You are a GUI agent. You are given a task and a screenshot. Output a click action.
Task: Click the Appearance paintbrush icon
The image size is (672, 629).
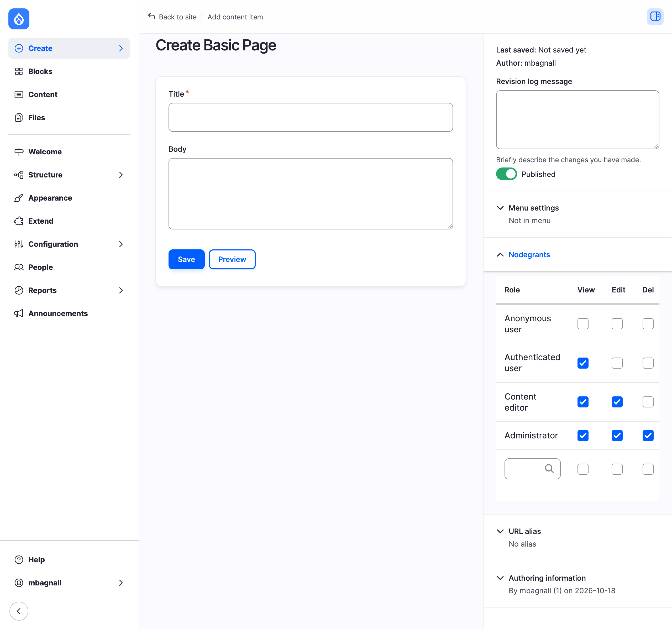point(19,198)
